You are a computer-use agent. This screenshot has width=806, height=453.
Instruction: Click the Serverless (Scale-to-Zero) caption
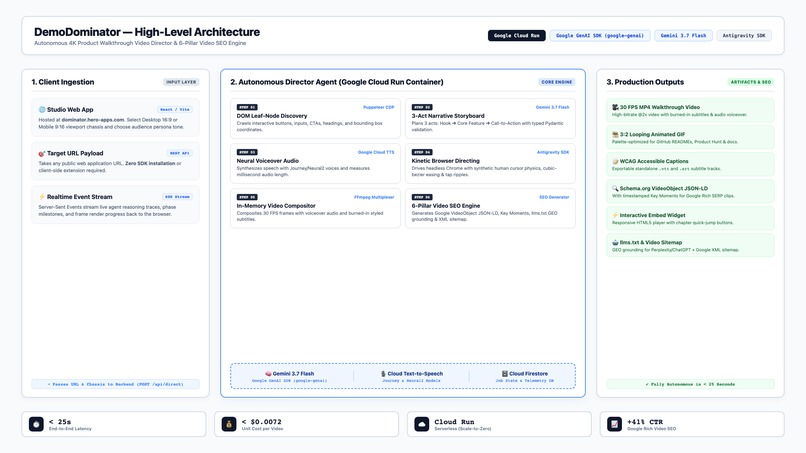pyautogui.click(x=463, y=429)
